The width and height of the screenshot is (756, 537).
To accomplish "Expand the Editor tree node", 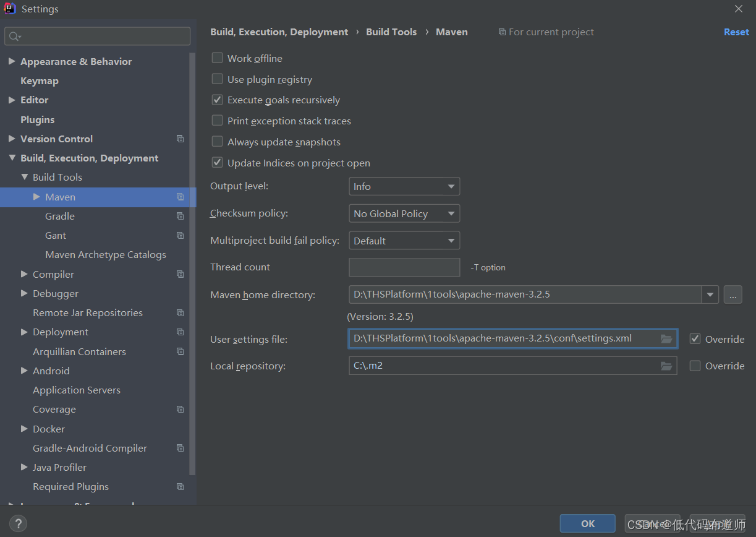I will click(x=12, y=100).
